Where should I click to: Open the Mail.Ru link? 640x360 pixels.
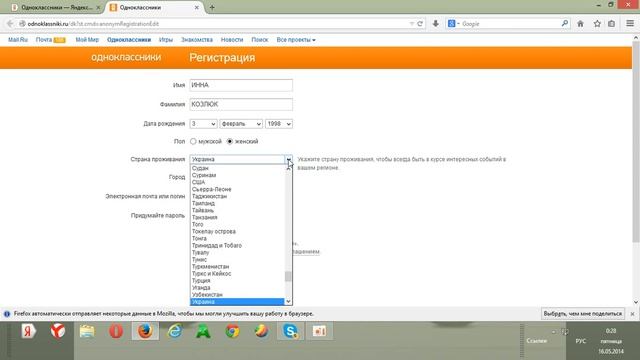pos(18,40)
